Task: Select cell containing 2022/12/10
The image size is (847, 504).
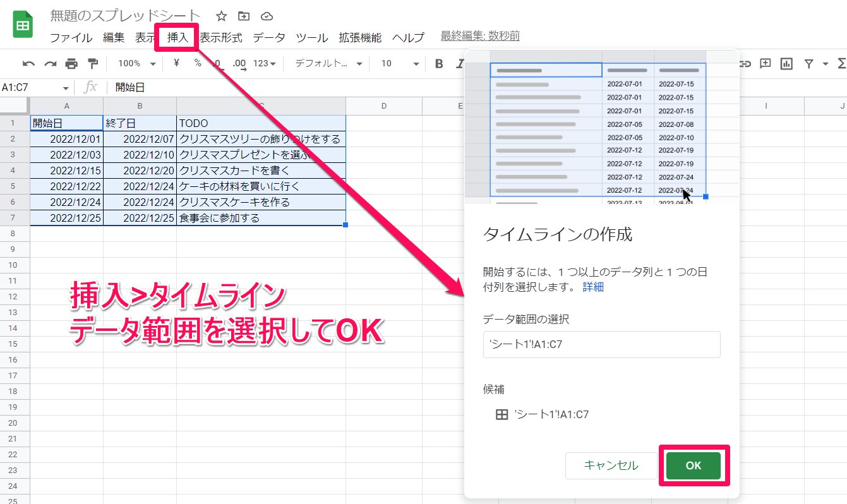Action: (140, 155)
